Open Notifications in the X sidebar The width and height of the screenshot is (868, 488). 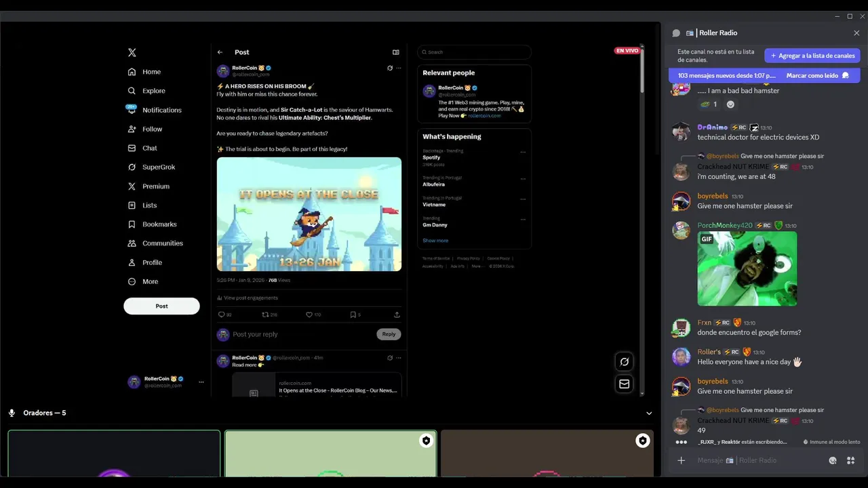[x=155, y=110]
